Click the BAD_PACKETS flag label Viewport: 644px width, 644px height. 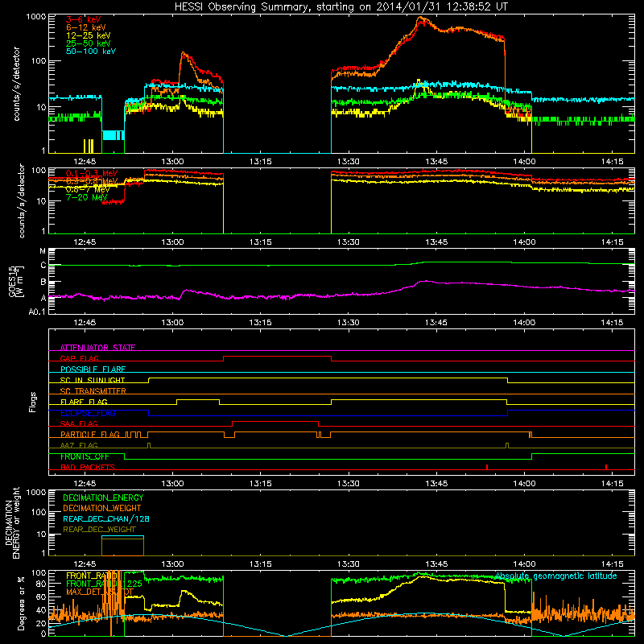(88, 467)
